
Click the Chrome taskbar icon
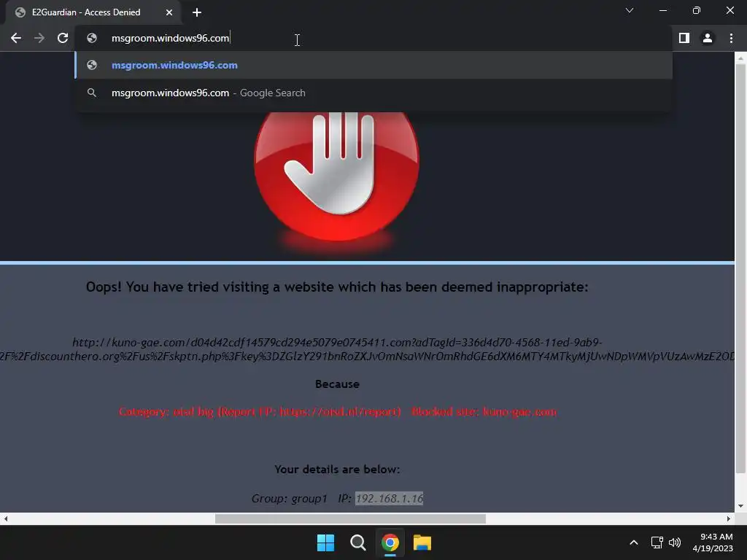point(390,542)
